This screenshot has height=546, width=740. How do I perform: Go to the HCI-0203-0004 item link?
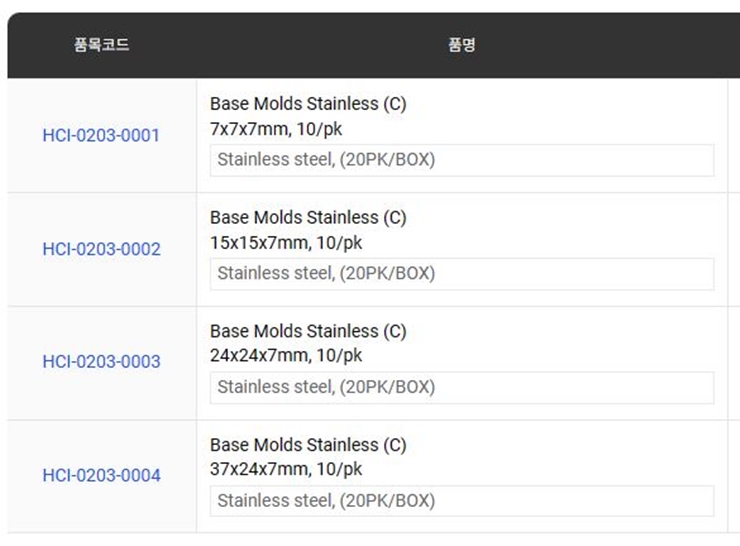[101, 476]
